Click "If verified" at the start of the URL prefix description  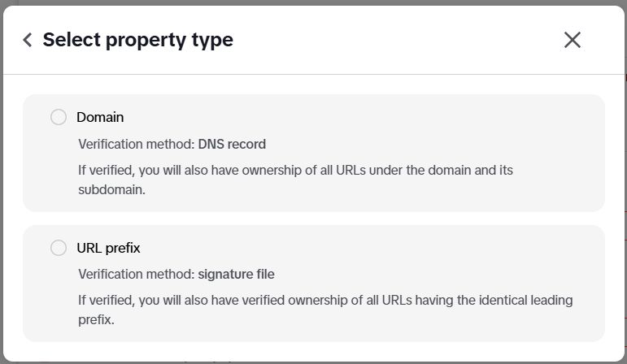[107, 301]
